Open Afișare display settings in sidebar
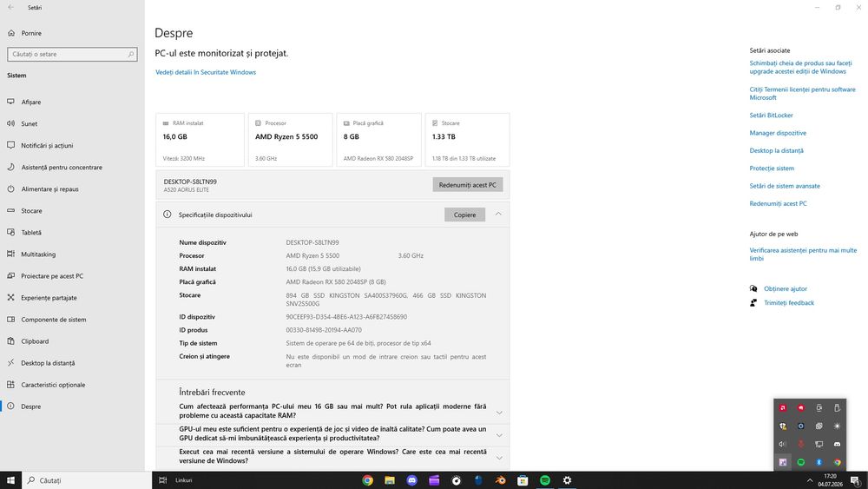Image resolution: width=868 pixels, height=489 pixels. click(31, 102)
